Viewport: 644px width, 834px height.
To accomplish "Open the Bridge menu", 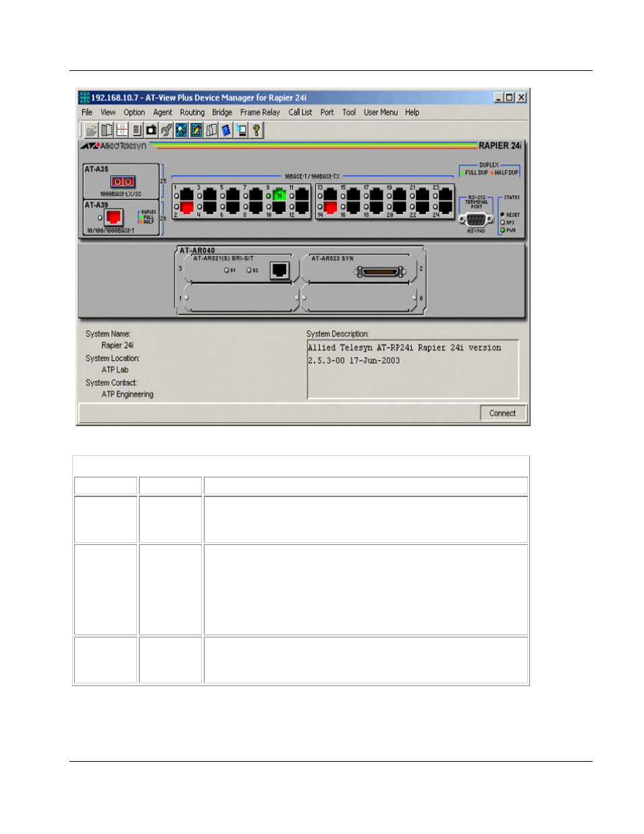I will (222, 113).
